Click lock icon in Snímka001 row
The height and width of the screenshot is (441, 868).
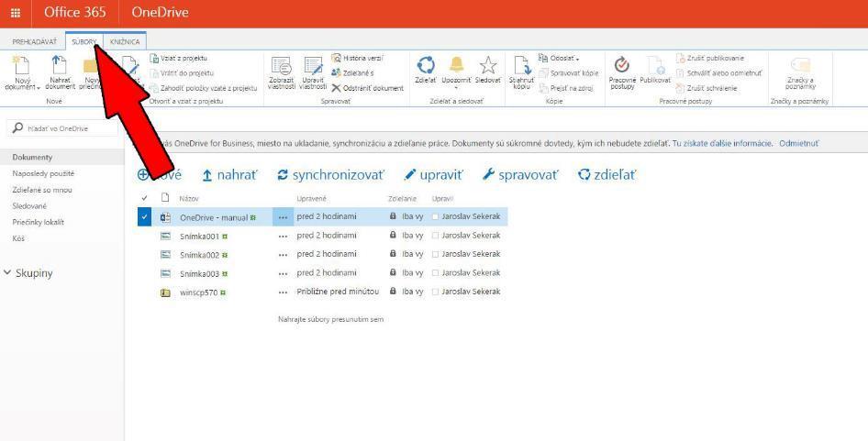(393, 235)
